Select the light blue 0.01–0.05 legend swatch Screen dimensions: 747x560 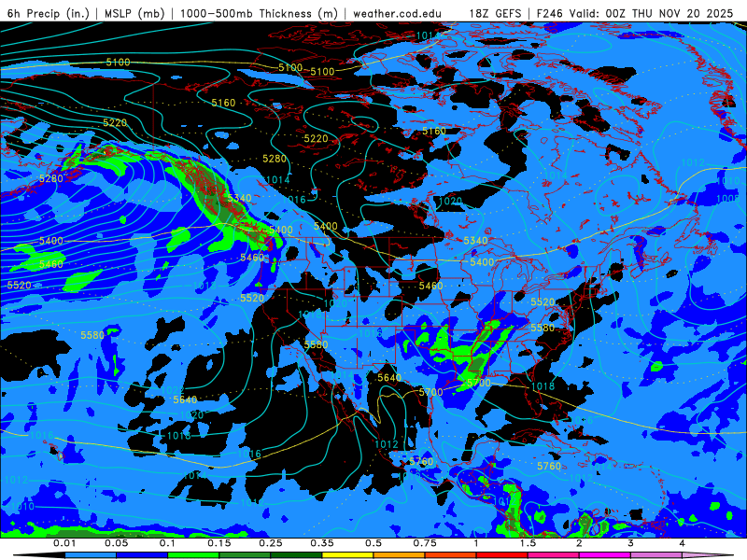pos(91,555)
